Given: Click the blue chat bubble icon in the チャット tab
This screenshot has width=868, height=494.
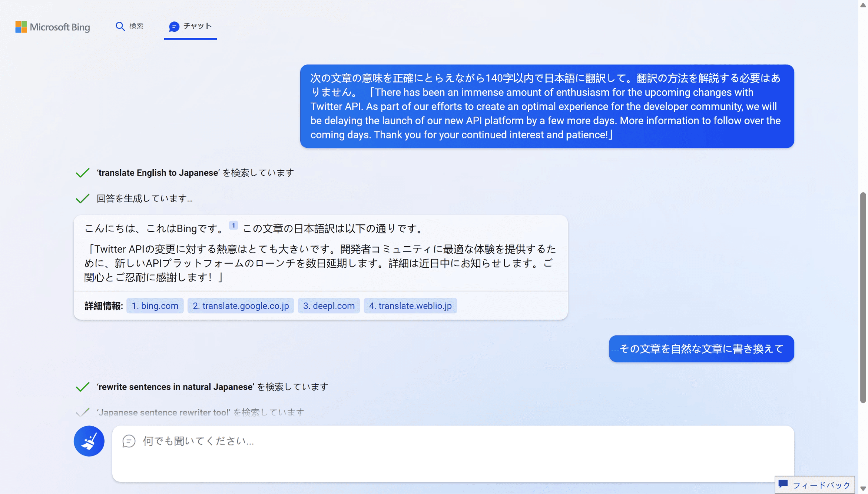Looking at the screenshot, I should (174, 26).
